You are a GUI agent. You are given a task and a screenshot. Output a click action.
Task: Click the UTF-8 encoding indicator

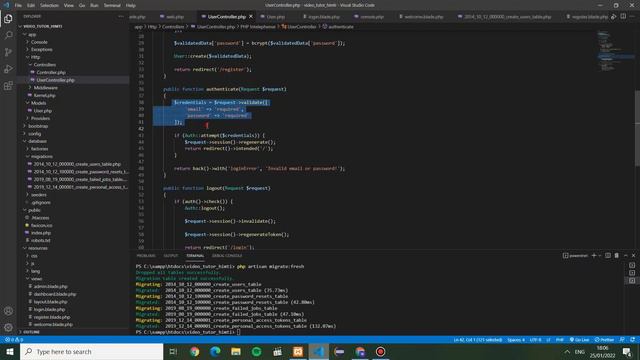[535, 340]
